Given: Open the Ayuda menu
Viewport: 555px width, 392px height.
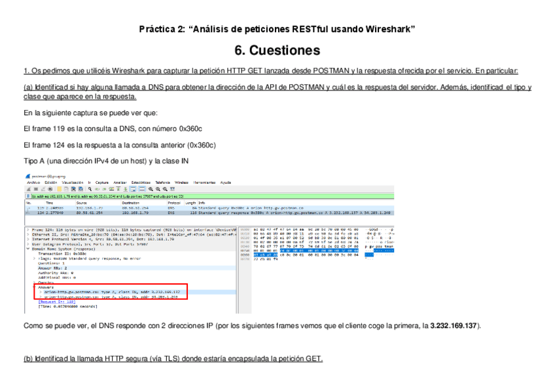Looking at the screenshot, I should tap(225, 183).
